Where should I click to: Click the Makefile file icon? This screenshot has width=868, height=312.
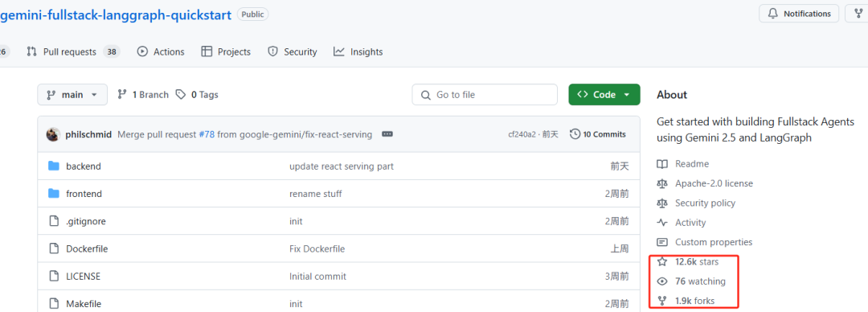[54, 304]
